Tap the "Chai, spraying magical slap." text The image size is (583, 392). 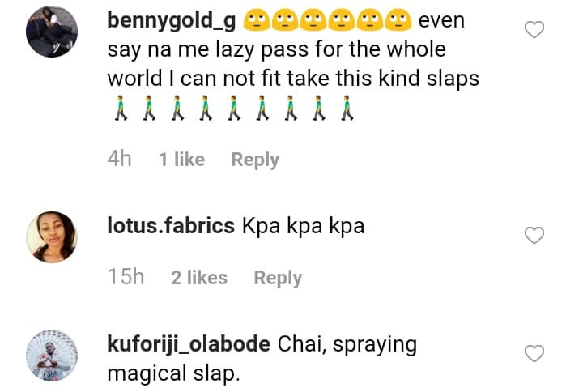347,345
